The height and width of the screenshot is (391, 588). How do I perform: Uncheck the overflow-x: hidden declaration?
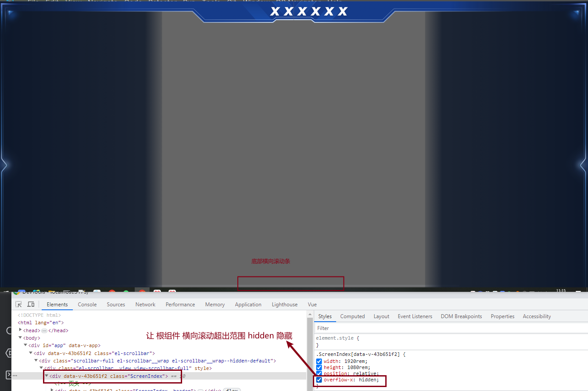pos(319,380)
